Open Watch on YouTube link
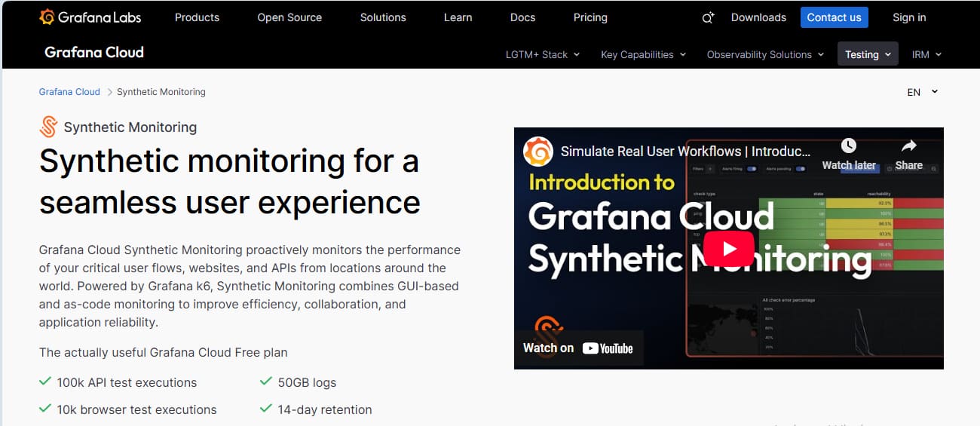 578,348
